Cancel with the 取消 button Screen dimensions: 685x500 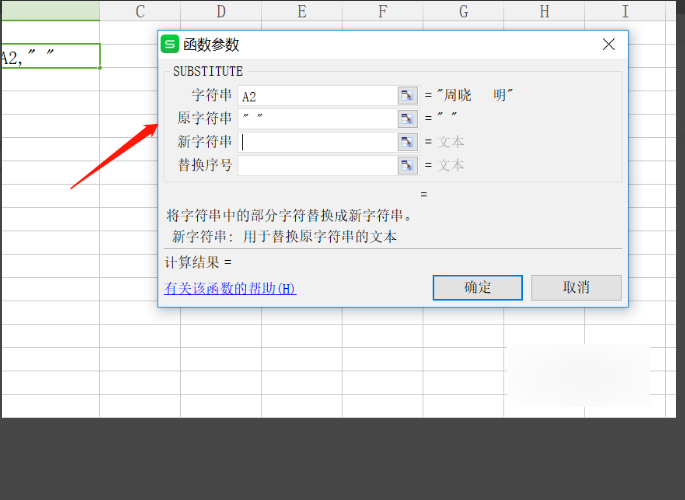click(x=576, y=287)
